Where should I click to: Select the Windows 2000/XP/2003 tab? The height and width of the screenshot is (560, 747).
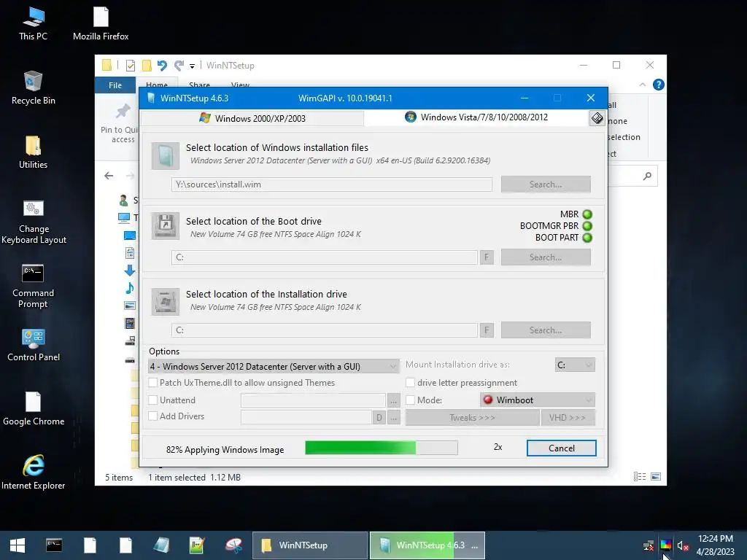coord(252,118)
